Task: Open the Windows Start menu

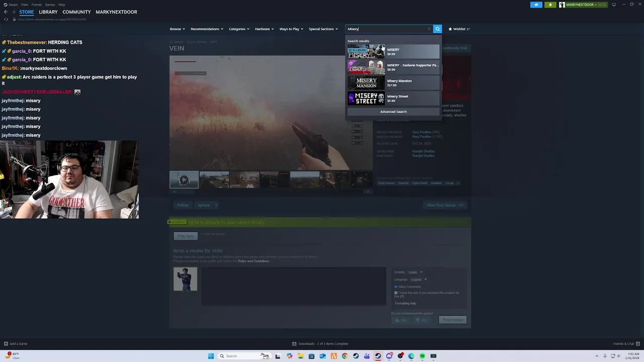Action: (211, 356)
